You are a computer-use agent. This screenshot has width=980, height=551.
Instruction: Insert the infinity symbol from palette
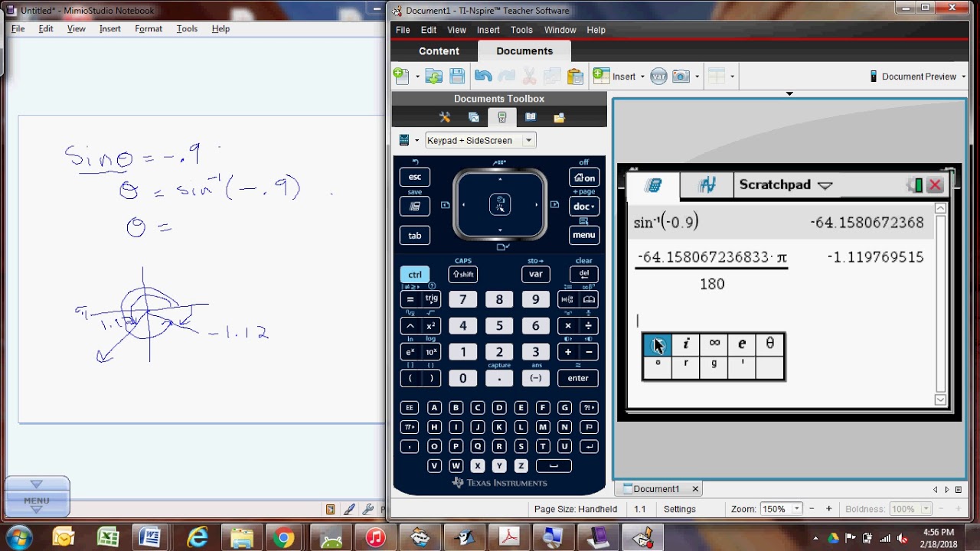click(714, 344)
